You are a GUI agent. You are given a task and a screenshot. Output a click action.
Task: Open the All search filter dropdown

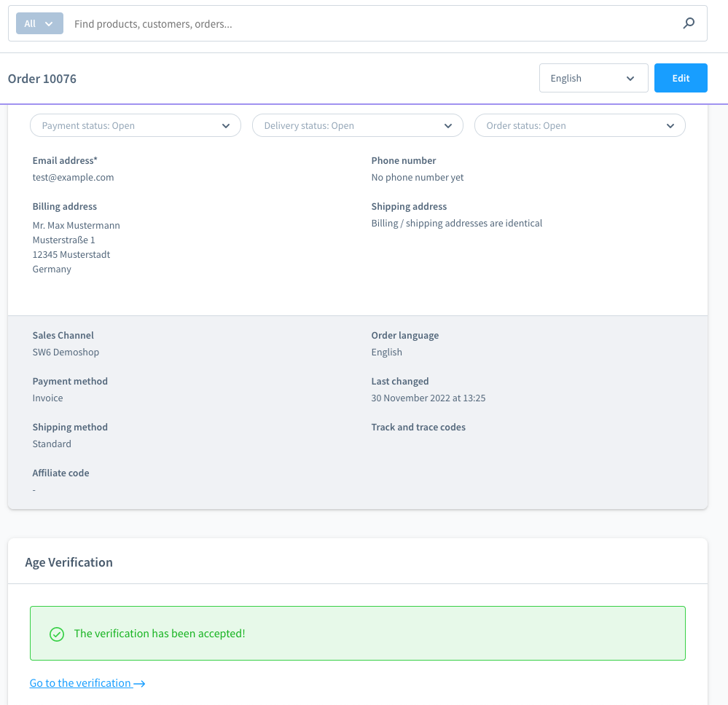(39, 23)
